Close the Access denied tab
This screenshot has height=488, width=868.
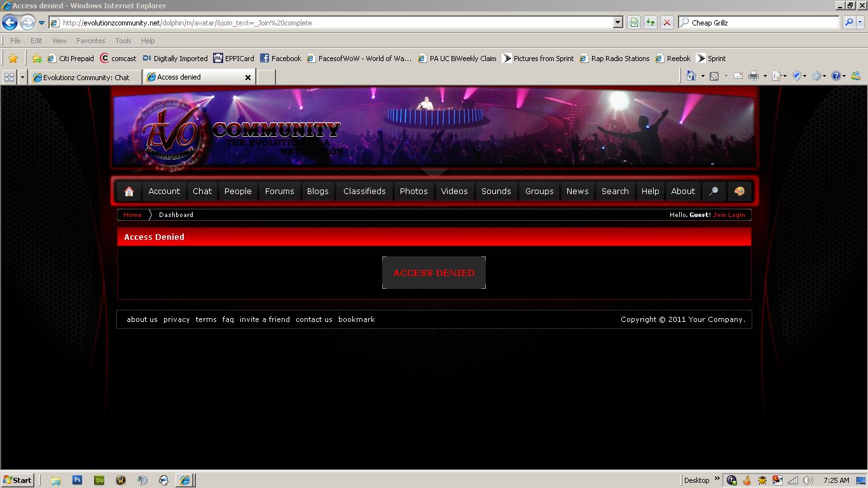[248, 77]
